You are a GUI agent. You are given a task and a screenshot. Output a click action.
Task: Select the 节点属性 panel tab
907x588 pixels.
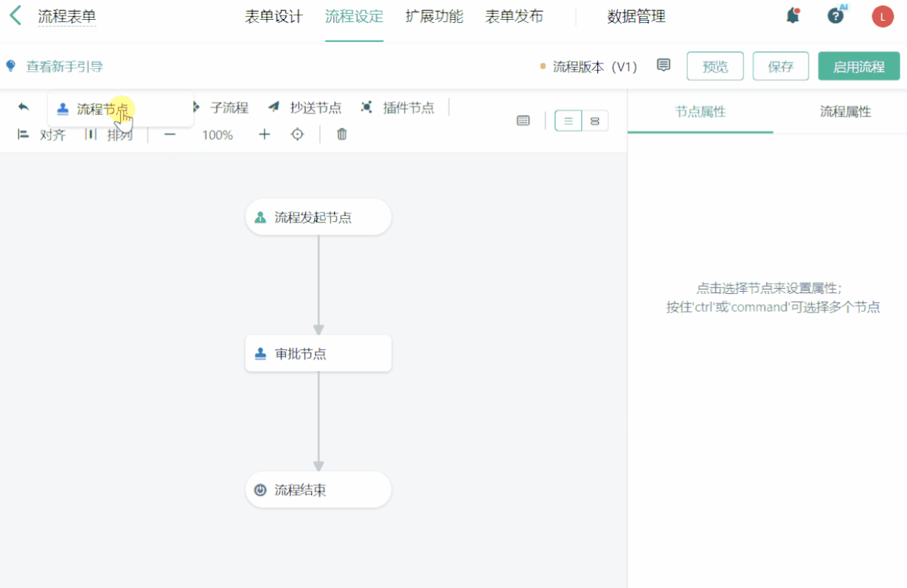(x=701, y=112)
